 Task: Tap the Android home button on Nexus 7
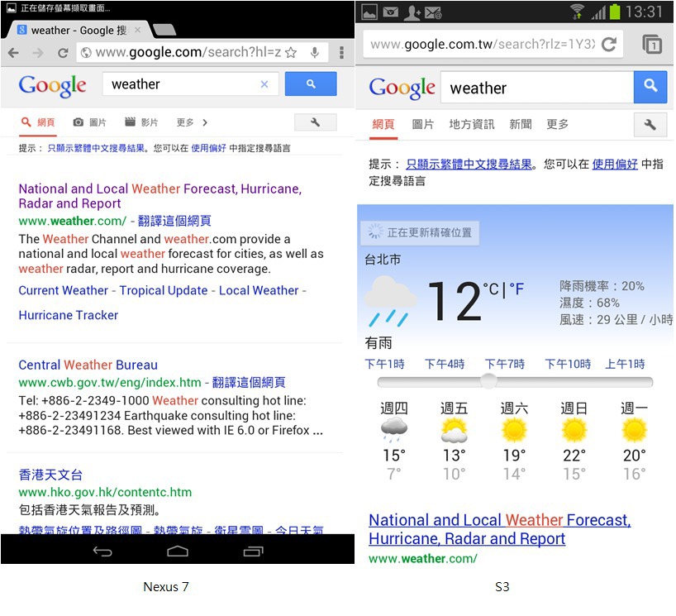(178, 551)
